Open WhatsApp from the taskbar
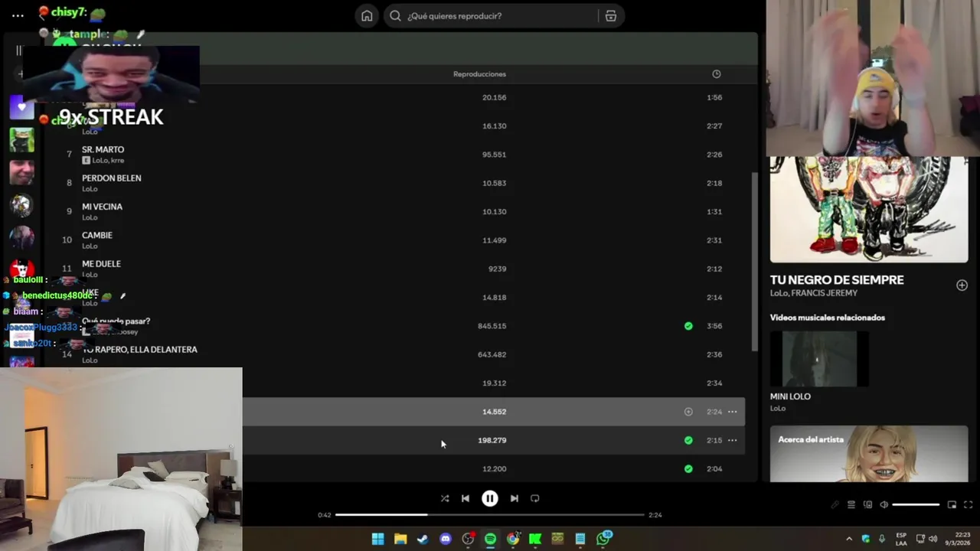Viewport: 980px width, 551px height. point(603,539)
